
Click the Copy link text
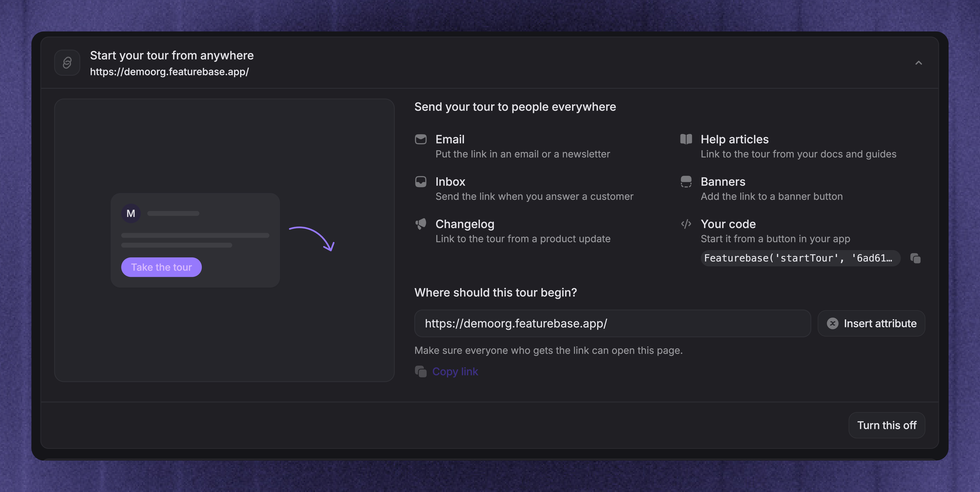click(455, 371)
